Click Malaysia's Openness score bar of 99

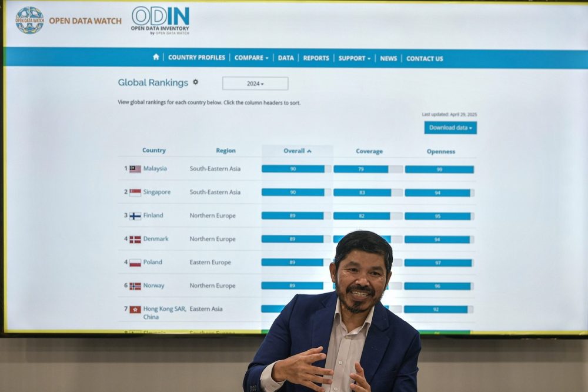(439, 170)
